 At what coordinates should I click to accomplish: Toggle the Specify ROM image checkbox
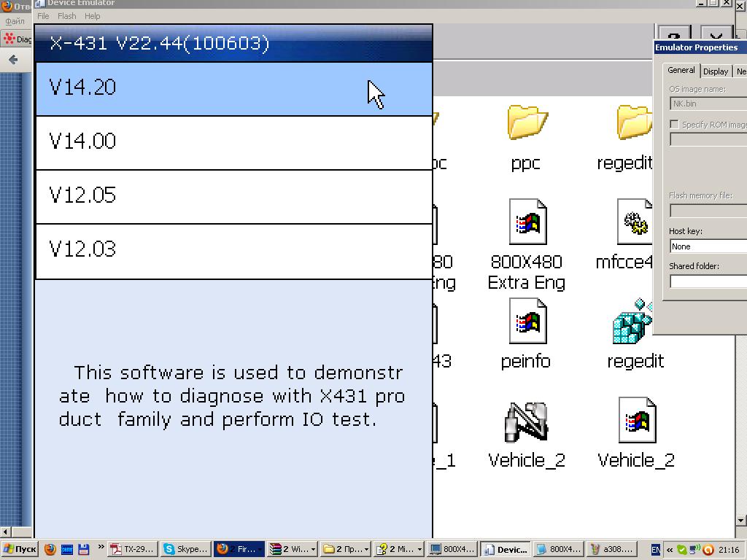(x=674, y=124)
